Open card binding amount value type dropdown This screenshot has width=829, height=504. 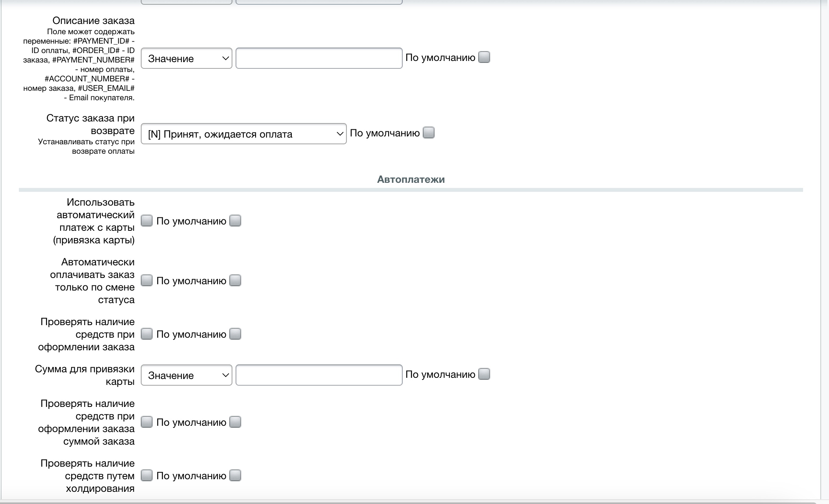tap(186, 375)
